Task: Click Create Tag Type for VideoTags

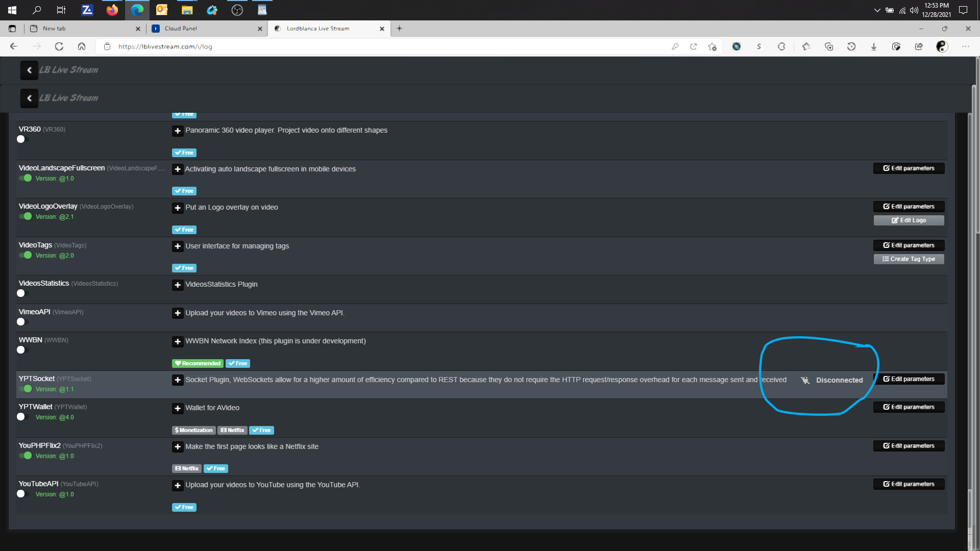Action: click(x=909, y=259)
